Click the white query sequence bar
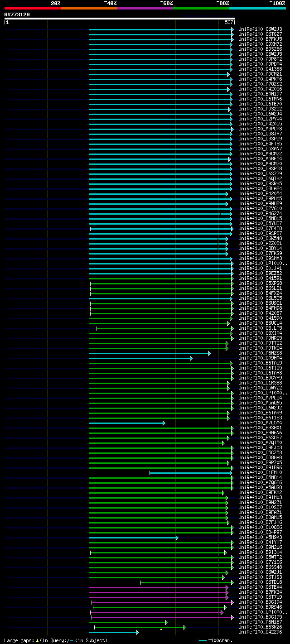The width and height of the screenshot is (290, 644). (119, 19)
